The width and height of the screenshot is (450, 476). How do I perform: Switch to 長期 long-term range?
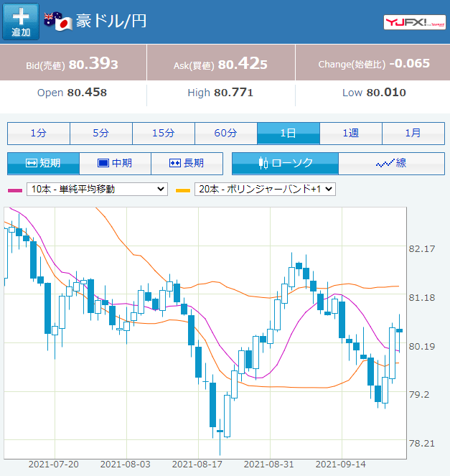click(187, 163)
